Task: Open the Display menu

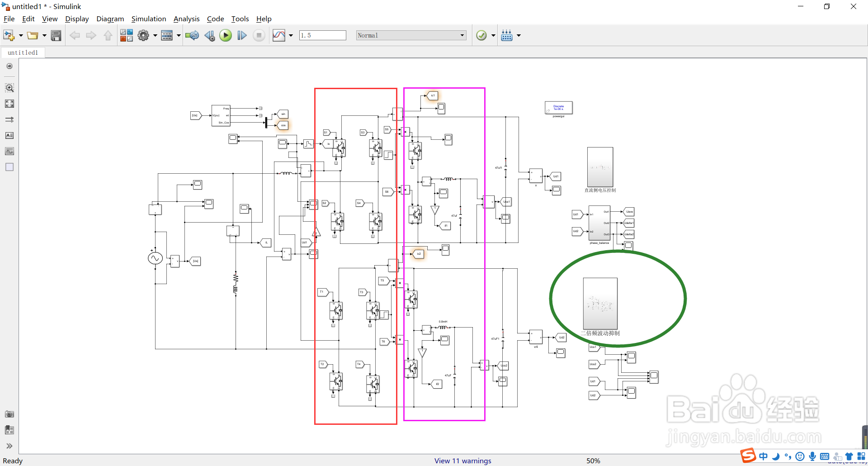Action: [x=77, y=19]
